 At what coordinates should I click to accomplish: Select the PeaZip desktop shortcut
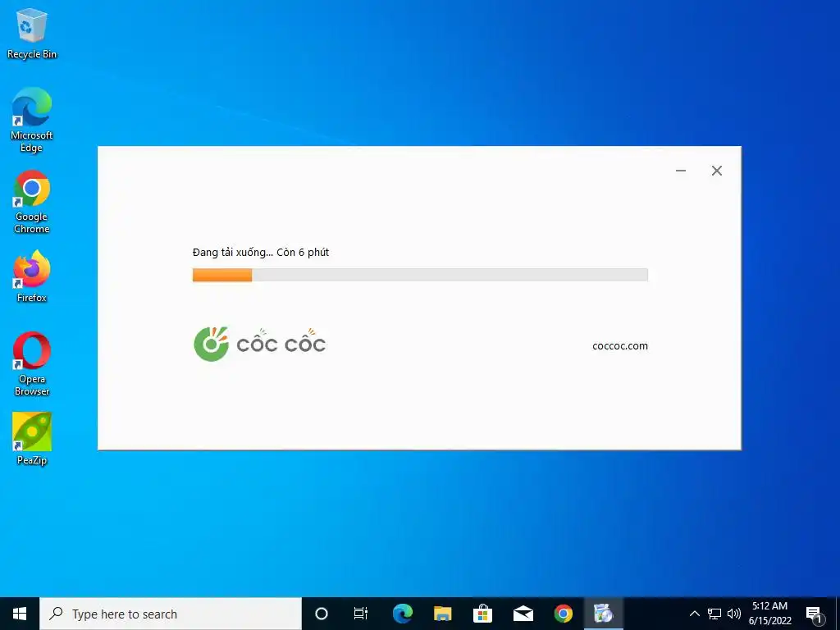[x=32, y=439]
